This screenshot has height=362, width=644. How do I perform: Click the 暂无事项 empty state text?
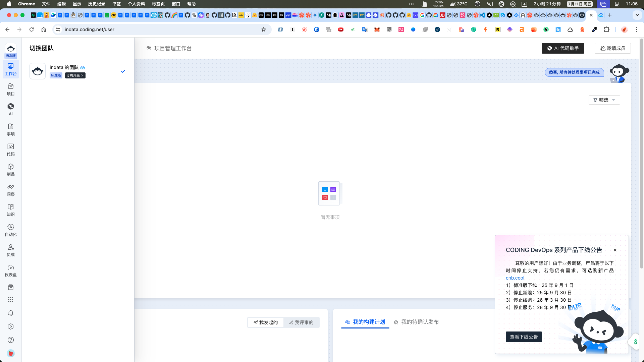click(330, 217)
